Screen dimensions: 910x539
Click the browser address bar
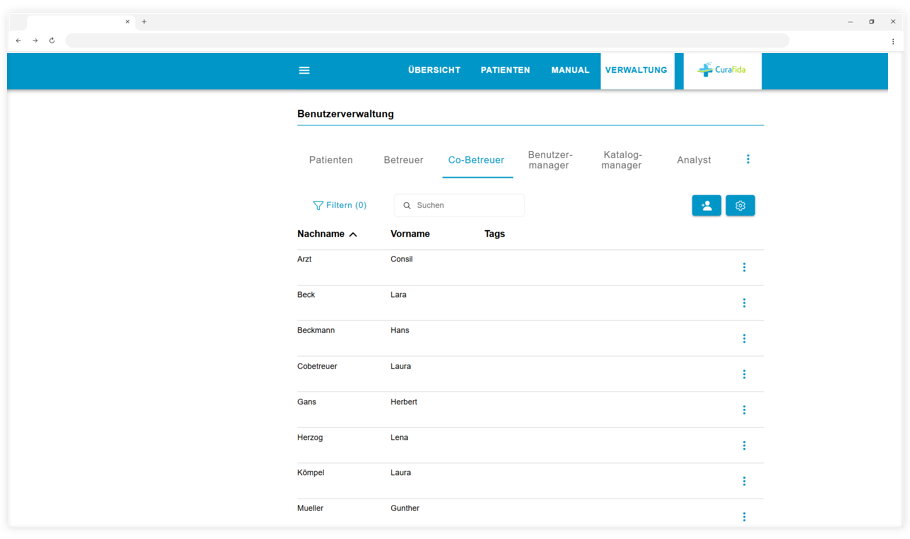pos(427,41)
